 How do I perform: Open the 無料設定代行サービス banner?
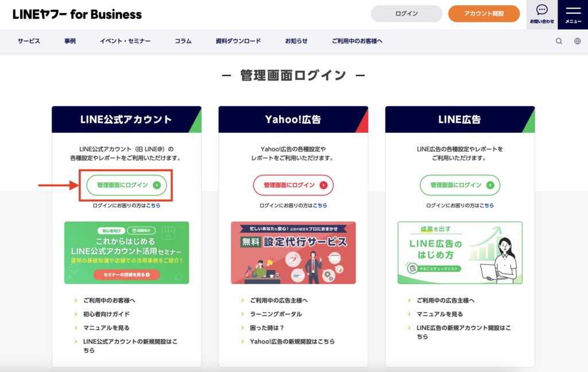click(x=293, y=253)
